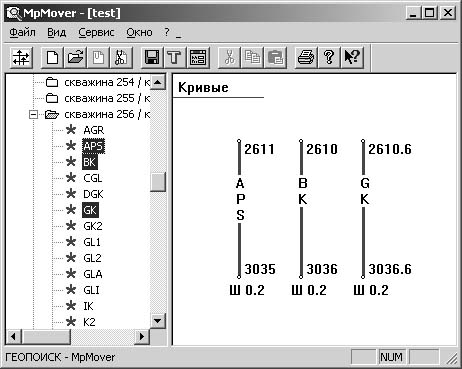The image size is (462, 369).
Task: Select the GLA curve in tree
Action: (x=93, y=274)
